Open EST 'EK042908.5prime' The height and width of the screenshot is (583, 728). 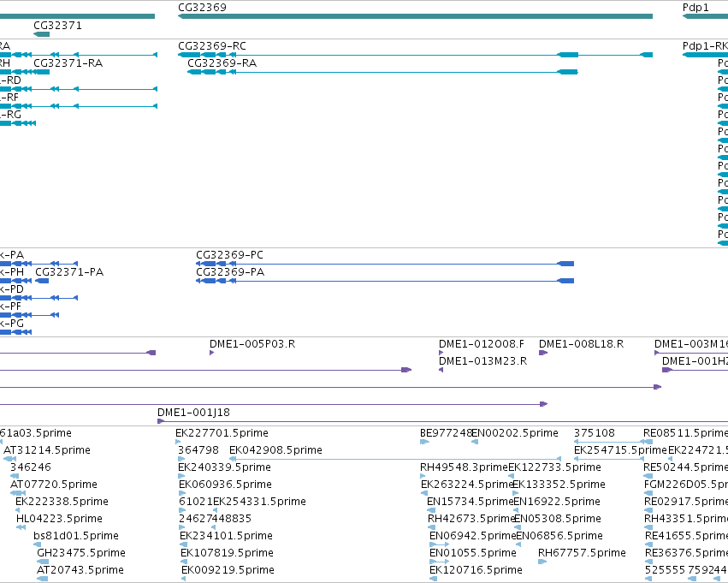tap(275, 450)
